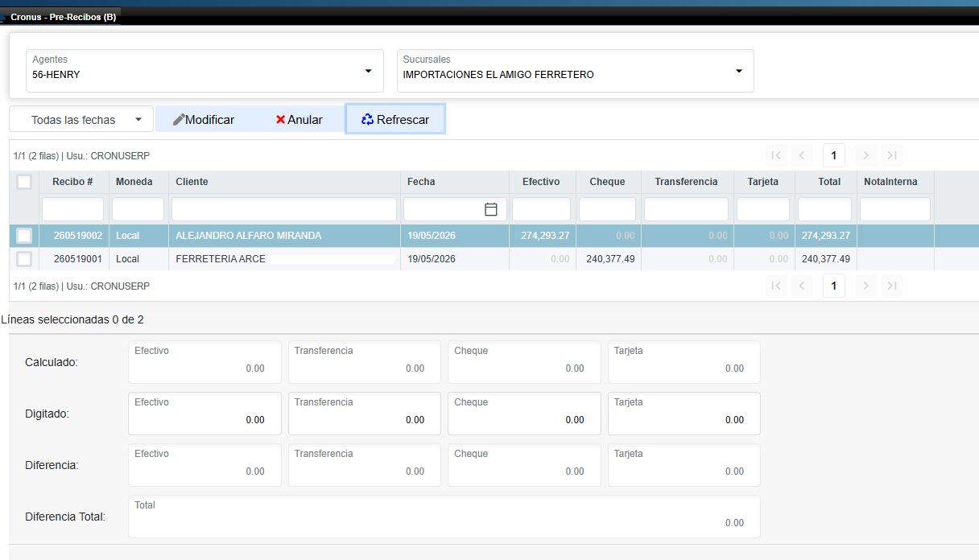
Task: Sort by Fecha column header
Action: [455, 182]
